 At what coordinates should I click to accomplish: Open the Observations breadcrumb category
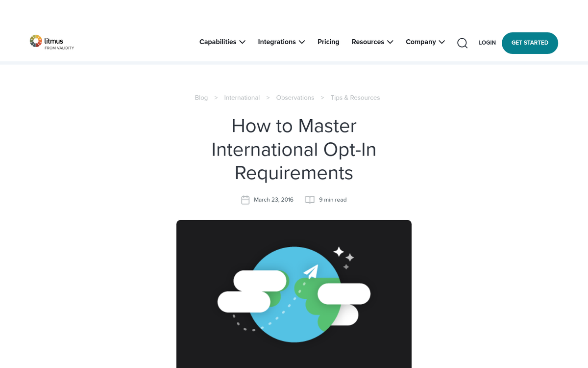295,98
